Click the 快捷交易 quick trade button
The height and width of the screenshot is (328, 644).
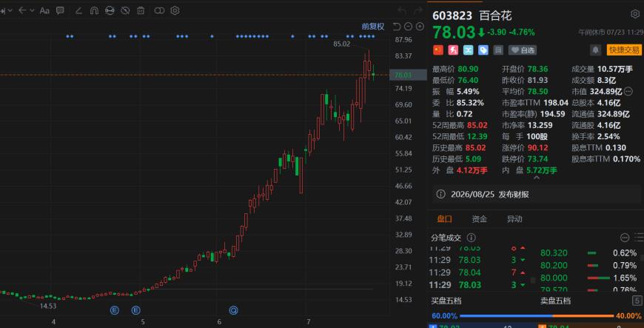(624, 50)
